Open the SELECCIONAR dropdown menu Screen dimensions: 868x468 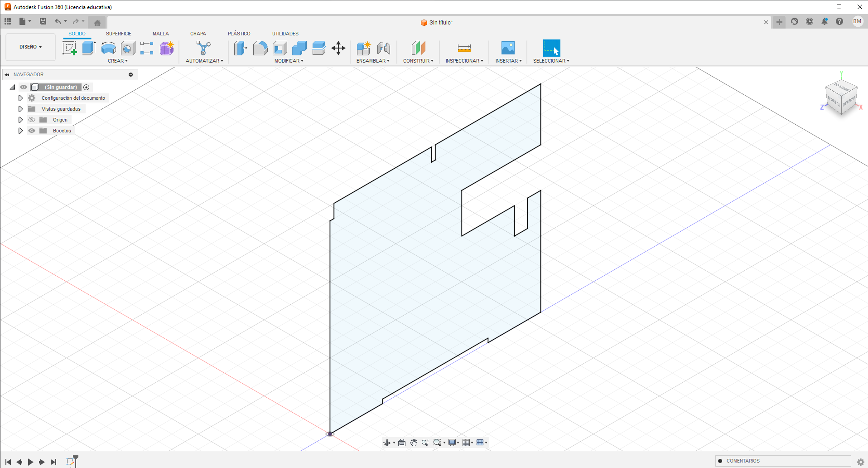pos(551,61)
